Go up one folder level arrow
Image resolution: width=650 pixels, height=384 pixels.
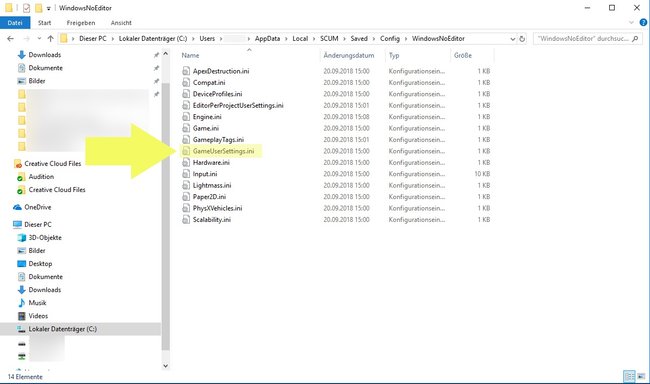[51, 39]
